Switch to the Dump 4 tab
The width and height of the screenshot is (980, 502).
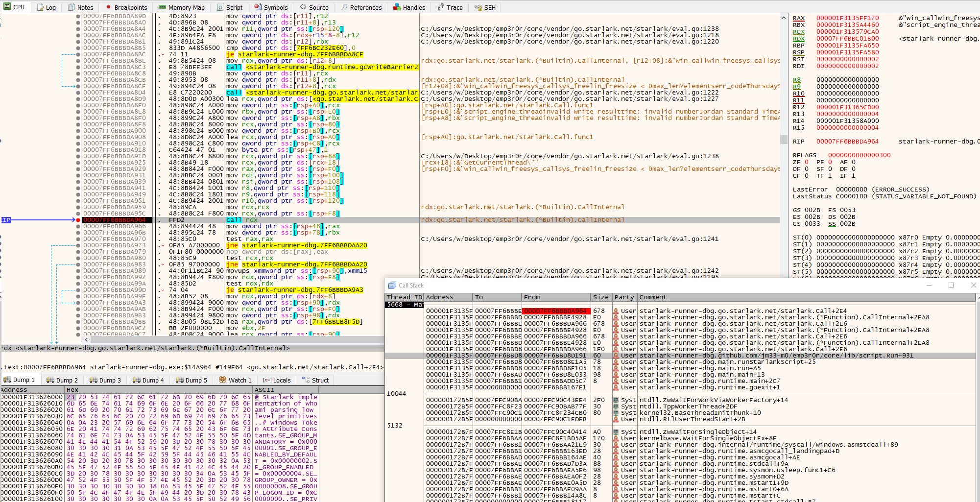(148, 380)
